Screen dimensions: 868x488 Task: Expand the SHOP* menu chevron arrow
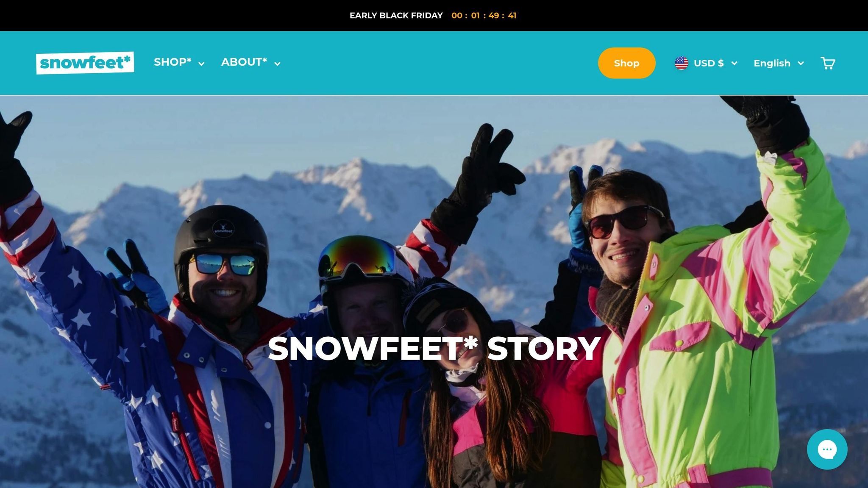click(x=202, y=64)
